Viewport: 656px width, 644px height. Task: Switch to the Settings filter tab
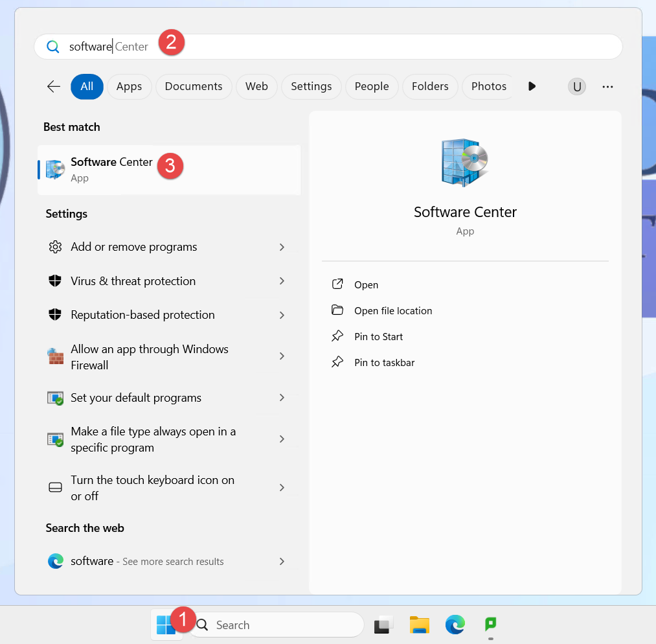click(x=311, y=87)
